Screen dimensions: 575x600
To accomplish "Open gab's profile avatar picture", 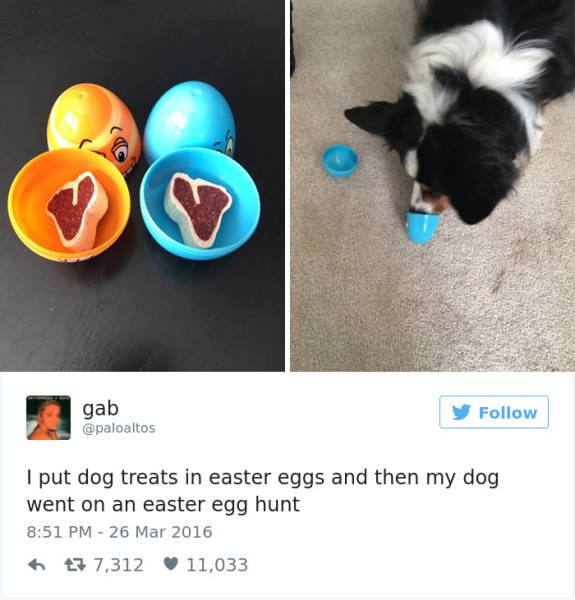I will [x=49, y=417].
